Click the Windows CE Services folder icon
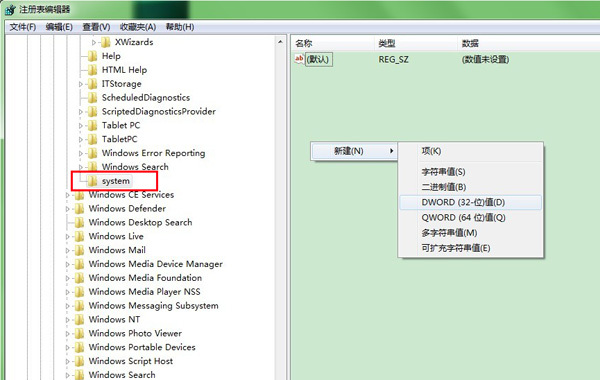 (79, 195)
